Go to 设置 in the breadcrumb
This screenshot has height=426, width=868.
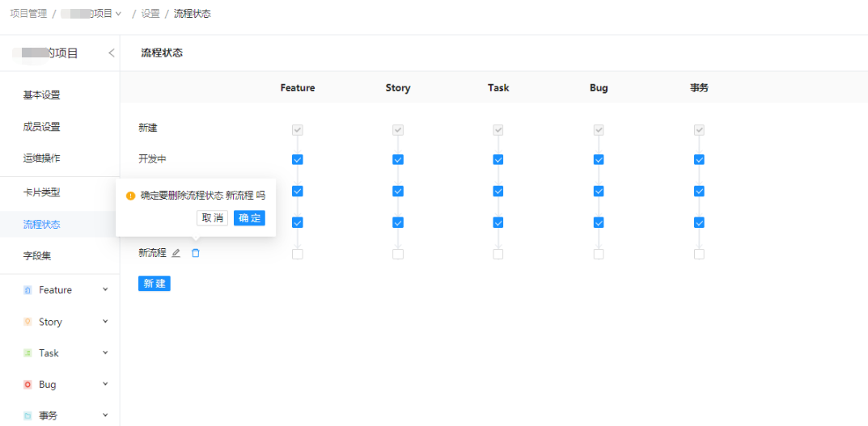[x=150, y=14]
